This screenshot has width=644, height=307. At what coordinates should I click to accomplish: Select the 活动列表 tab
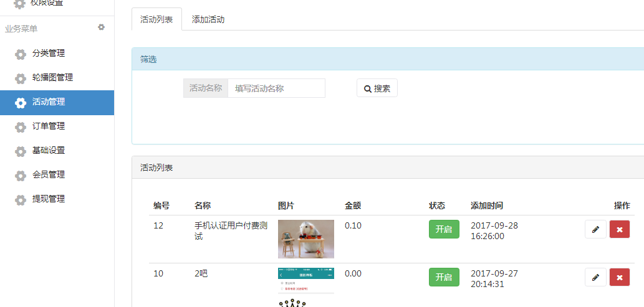click(x=156, y=19)
